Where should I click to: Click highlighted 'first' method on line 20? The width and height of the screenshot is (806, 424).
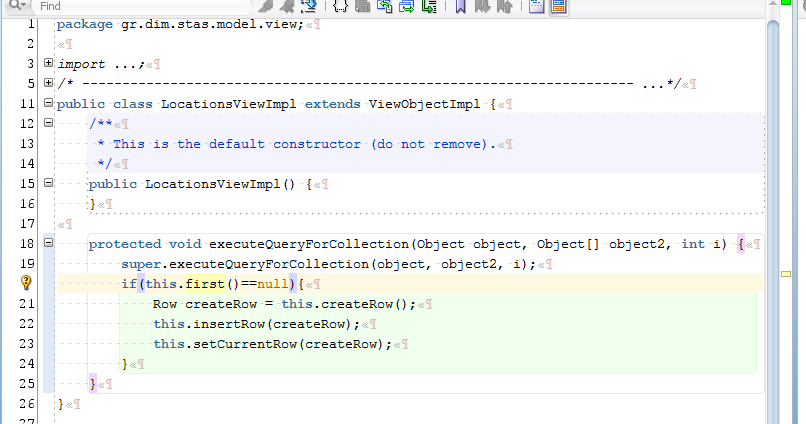pyautogui.click(x=205, y=284)
